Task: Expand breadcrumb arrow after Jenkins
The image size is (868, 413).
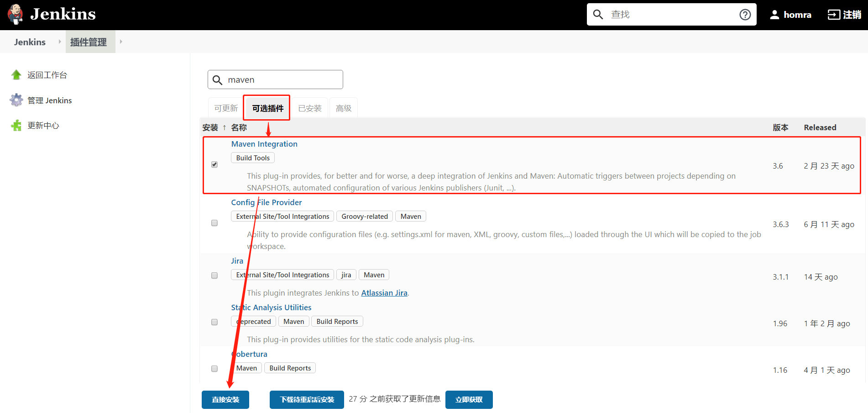Action: coord(59,42)
